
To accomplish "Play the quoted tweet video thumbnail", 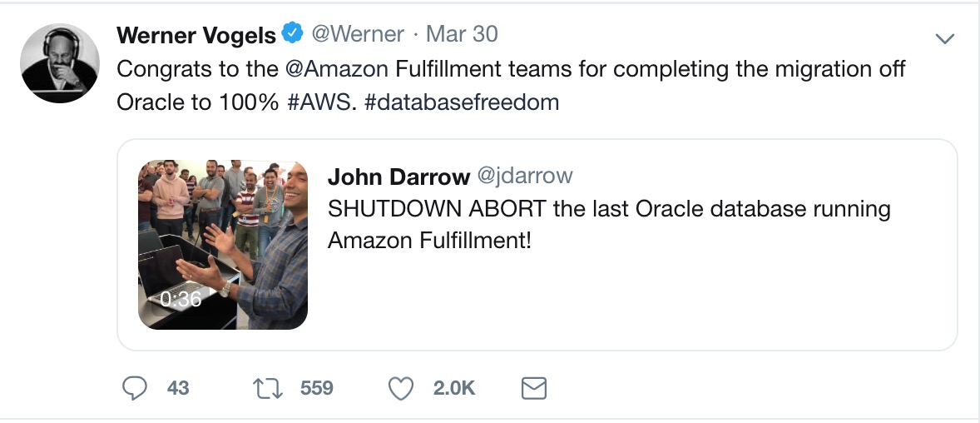I will click(x=223, y=244).
